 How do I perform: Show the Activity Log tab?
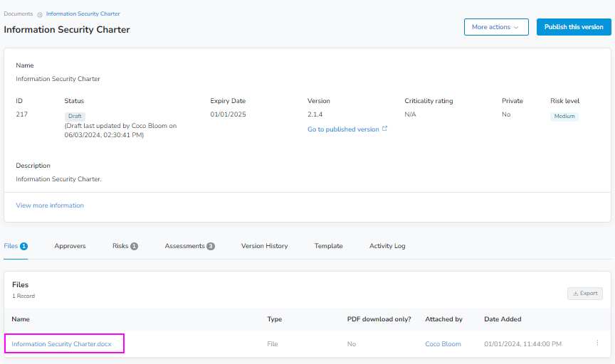pyautogui.click(x=387, y=246)
